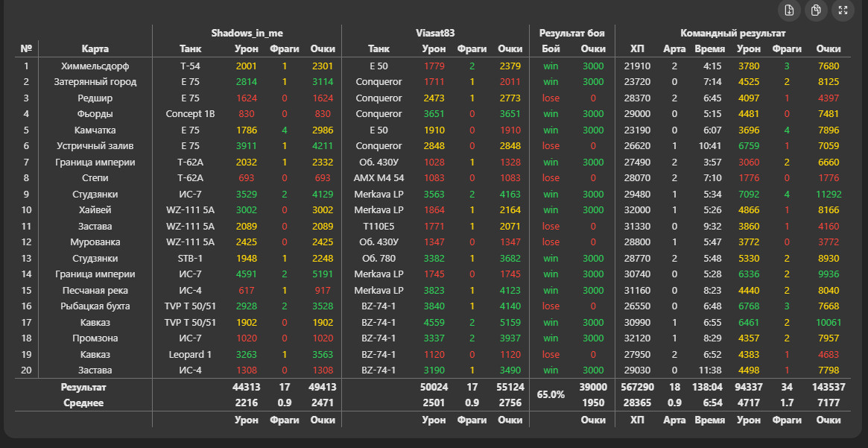Select the Затерянный город map cell
Image resolution: width=868 pixels, height=448 pixels.
coord(95,82)
